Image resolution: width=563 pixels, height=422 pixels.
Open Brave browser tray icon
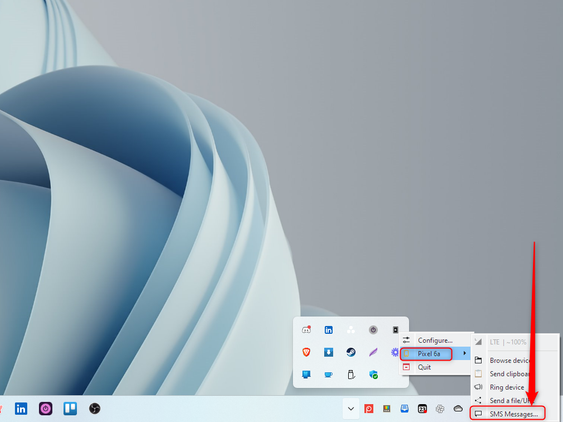(306, 352)
